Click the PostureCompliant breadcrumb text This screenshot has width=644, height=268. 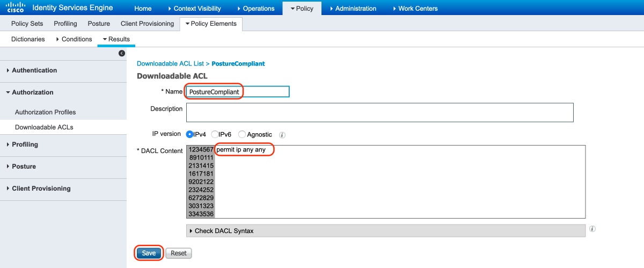click(238, 63)
